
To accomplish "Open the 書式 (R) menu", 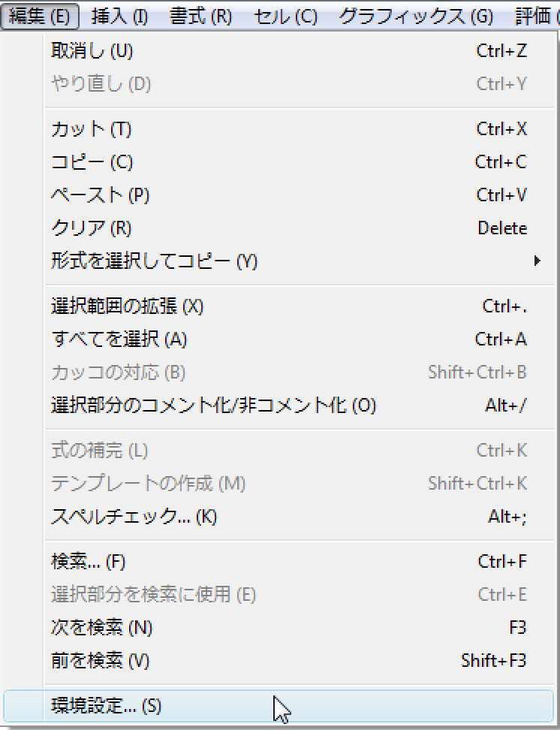I will tap(201, 17).
